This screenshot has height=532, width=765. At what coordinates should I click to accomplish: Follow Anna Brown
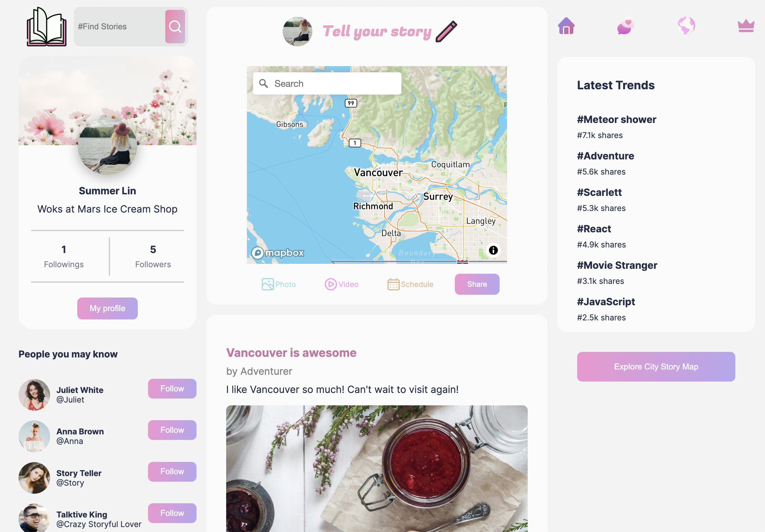172,430
